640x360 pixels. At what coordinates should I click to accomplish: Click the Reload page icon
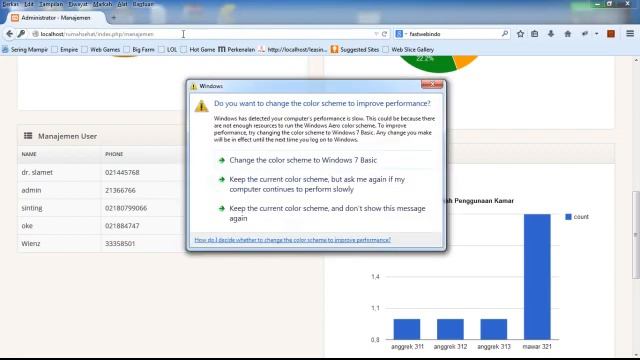[384, 34]
